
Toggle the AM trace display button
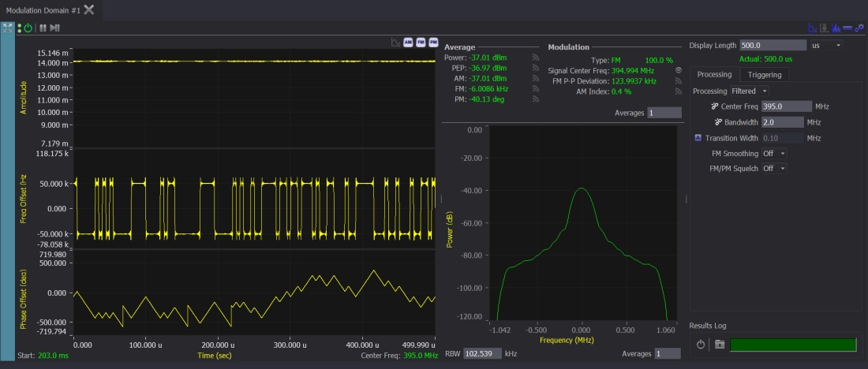408,42
